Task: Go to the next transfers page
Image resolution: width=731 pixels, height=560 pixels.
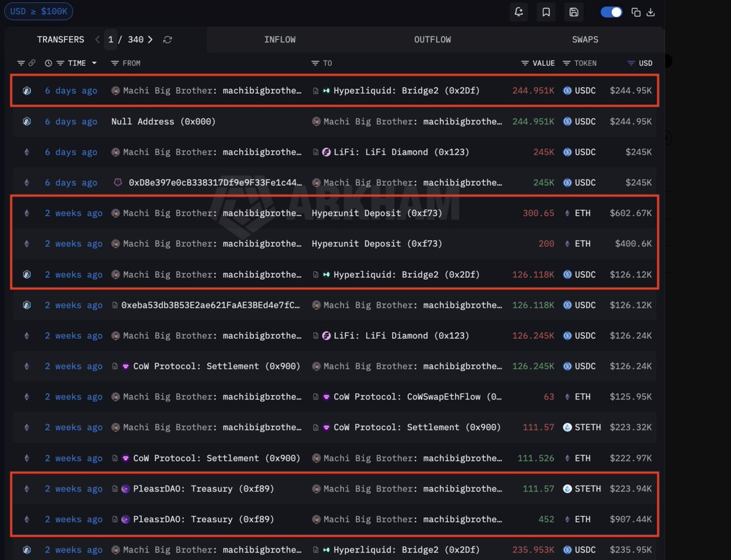Action: coord(150,40)
